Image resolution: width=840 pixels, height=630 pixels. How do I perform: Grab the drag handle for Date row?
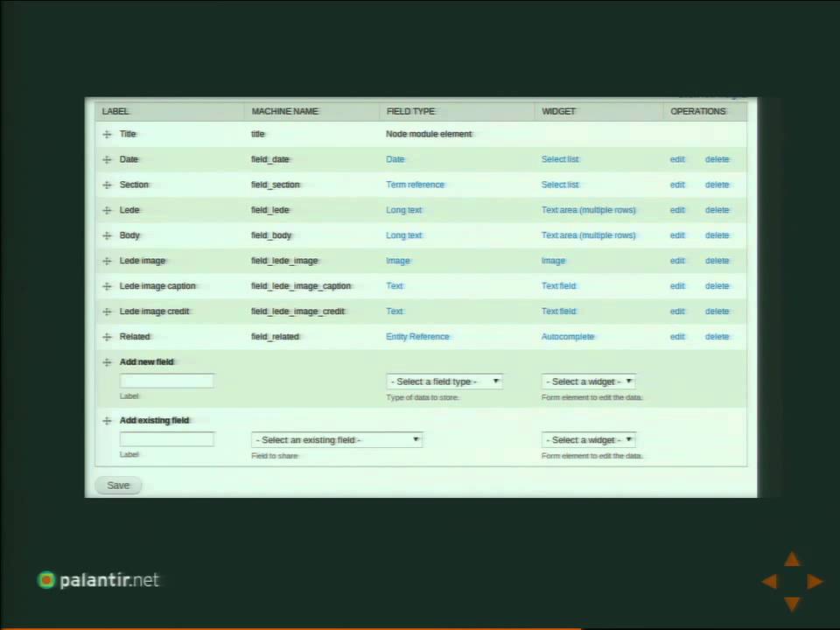tap(107, 159)
